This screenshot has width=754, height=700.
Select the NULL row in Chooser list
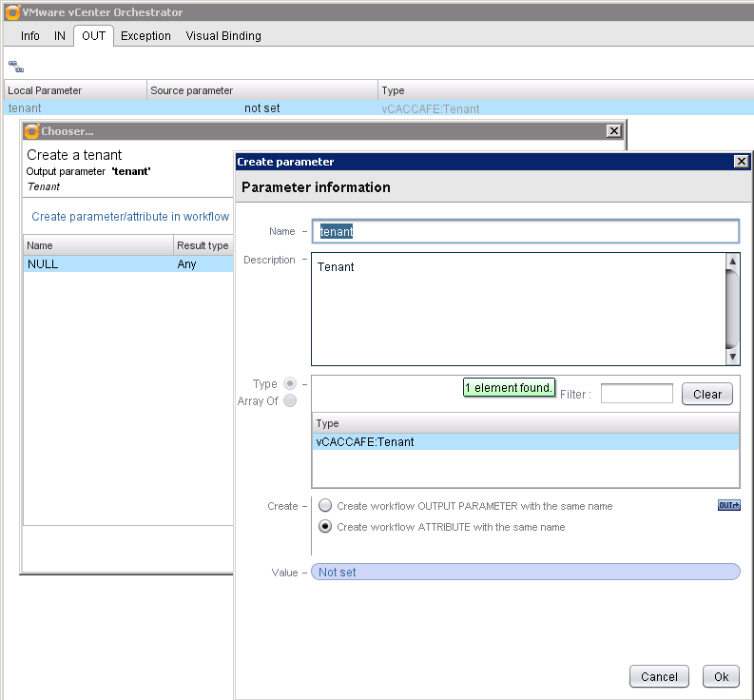(x=128, y=264)
